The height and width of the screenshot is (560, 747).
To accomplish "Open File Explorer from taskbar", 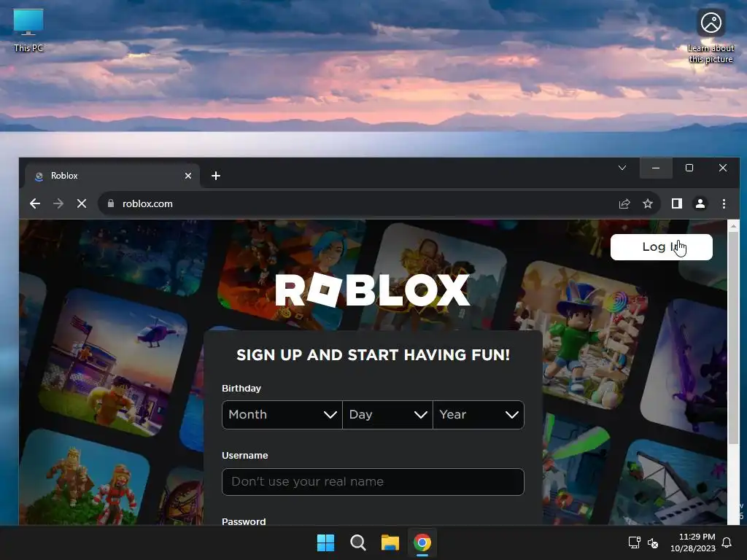I will pos(390,542).
